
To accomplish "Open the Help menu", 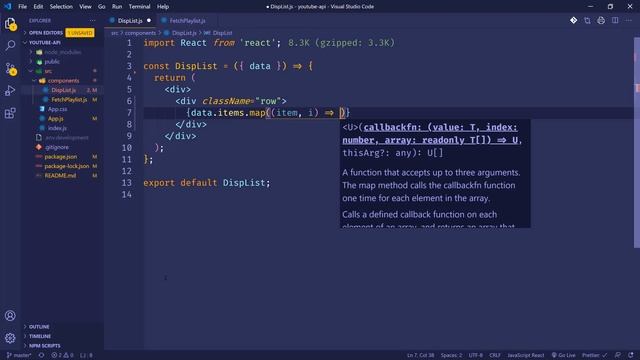I will tap(163, 7).
